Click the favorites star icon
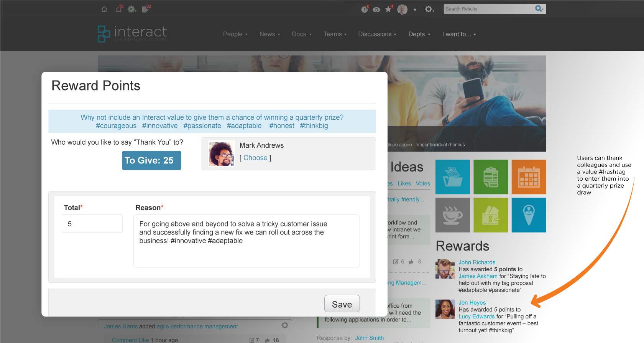The width and height of the screenshot is (644, 343). 388,9
